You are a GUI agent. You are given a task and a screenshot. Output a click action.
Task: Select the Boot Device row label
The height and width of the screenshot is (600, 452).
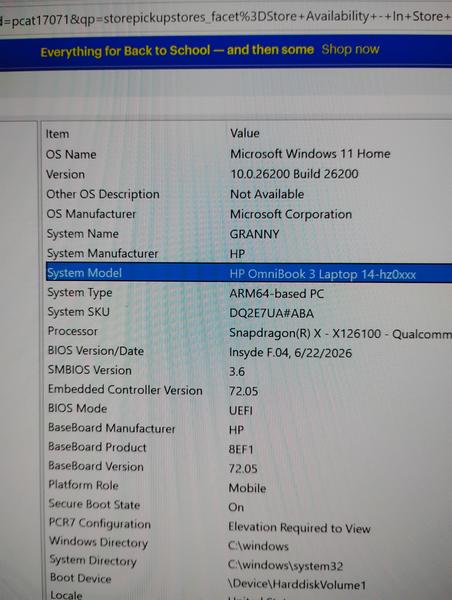click(x=80, y=578)
